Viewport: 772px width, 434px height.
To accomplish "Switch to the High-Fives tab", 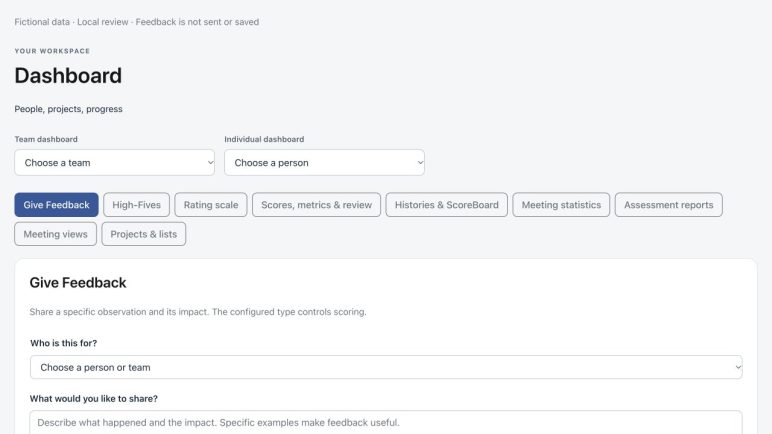I will point(136,205).
